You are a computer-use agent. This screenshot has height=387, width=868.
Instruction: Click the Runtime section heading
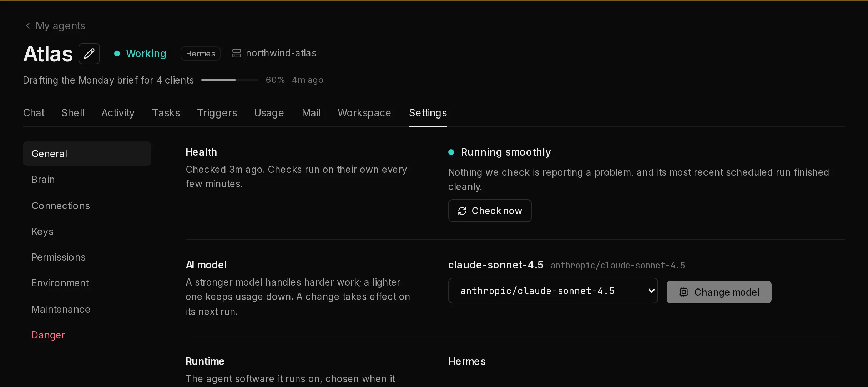click(205, 361)
